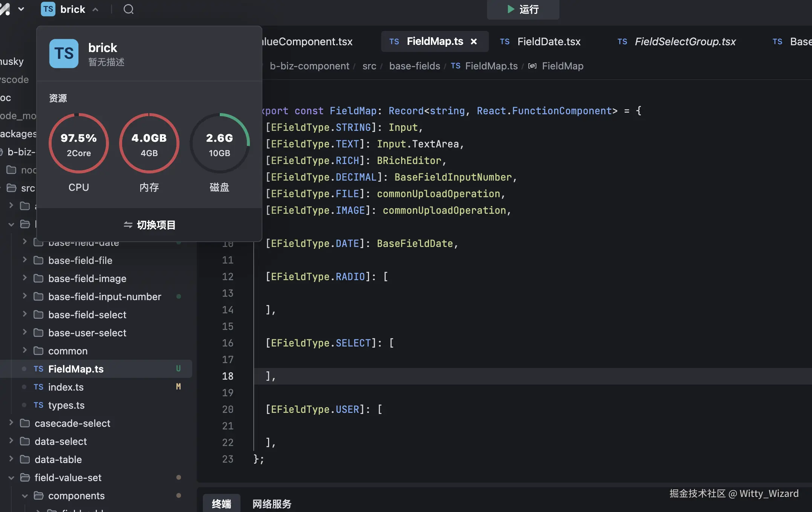Image resolution: width=812 pixels, height=512 pixels.
Task: Click the 切换项目 switch project button
Action: (x=150, y=225)
